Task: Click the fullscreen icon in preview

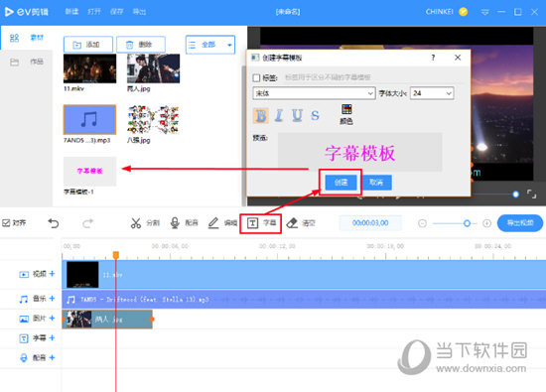Action: [x=531, y=195]
